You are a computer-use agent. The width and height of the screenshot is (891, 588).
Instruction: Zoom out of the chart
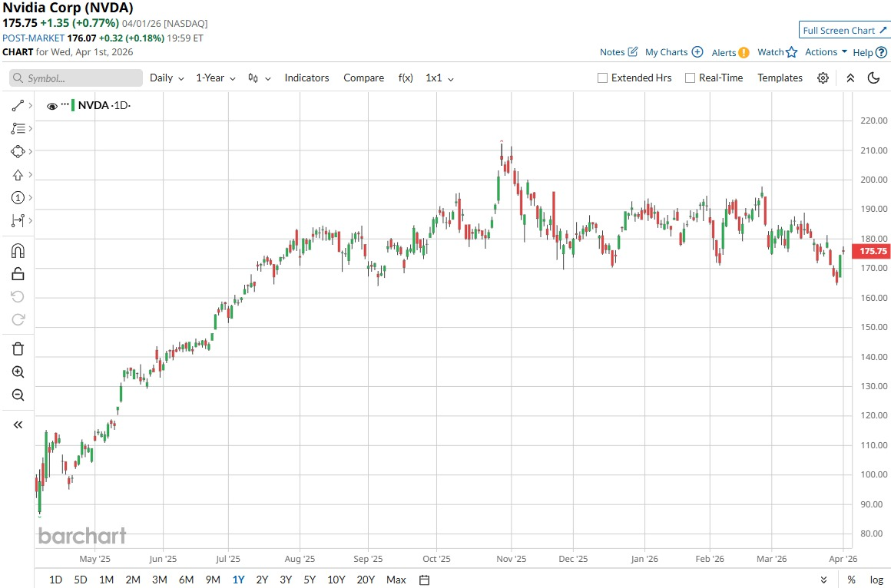coord(18,395)
